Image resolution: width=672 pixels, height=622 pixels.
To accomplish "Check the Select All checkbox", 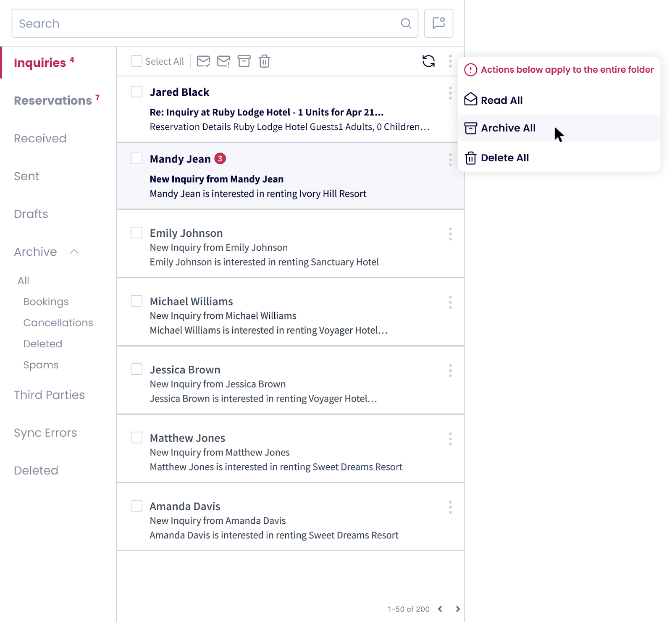I will (x=136, y=61).
